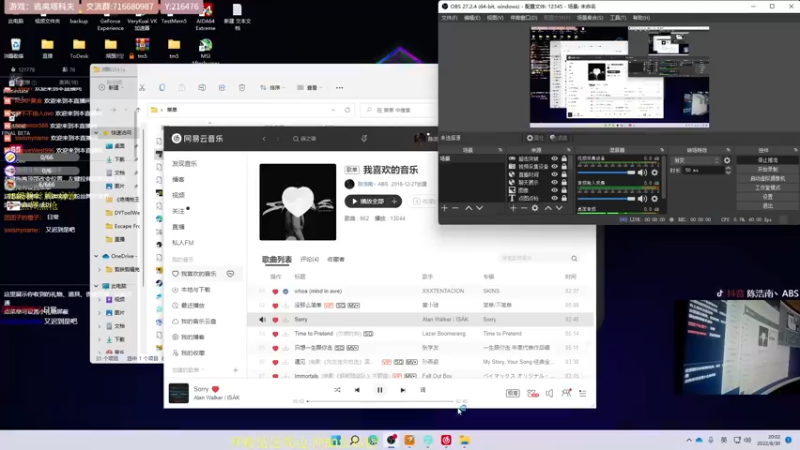Start heartbeat mode next to My Favorite Music

[x=230, y=274]
